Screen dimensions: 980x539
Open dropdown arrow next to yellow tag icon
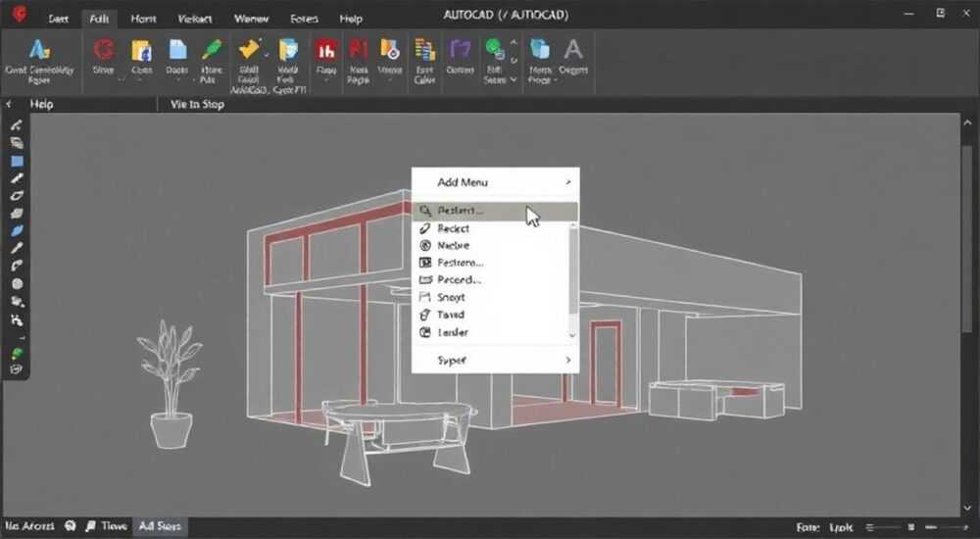click(267, 55)
